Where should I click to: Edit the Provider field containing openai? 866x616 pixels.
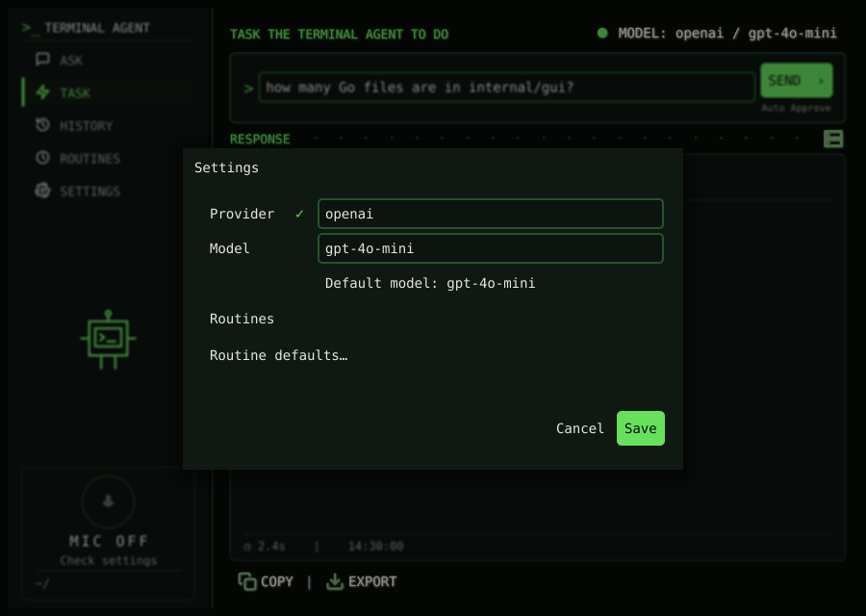pos(491,214)
